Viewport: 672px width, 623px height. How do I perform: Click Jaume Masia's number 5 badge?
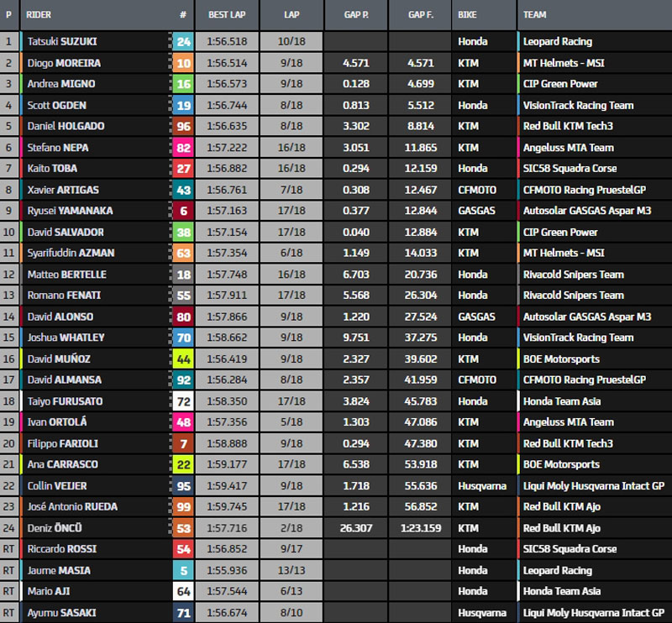coord(183,571)
